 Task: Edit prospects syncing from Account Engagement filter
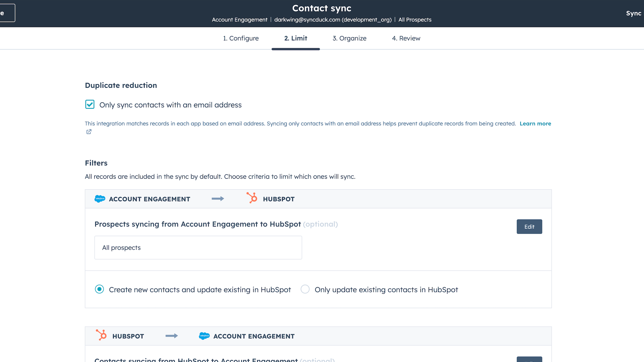click(x=529, y=227)
